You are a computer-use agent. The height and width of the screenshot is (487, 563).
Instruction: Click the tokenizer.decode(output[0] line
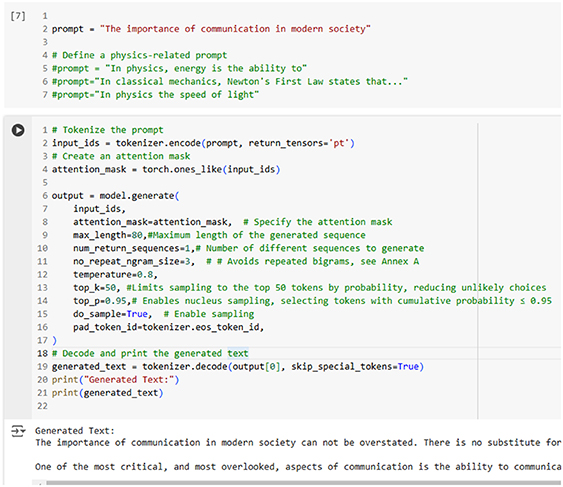[x=238, y=367]
